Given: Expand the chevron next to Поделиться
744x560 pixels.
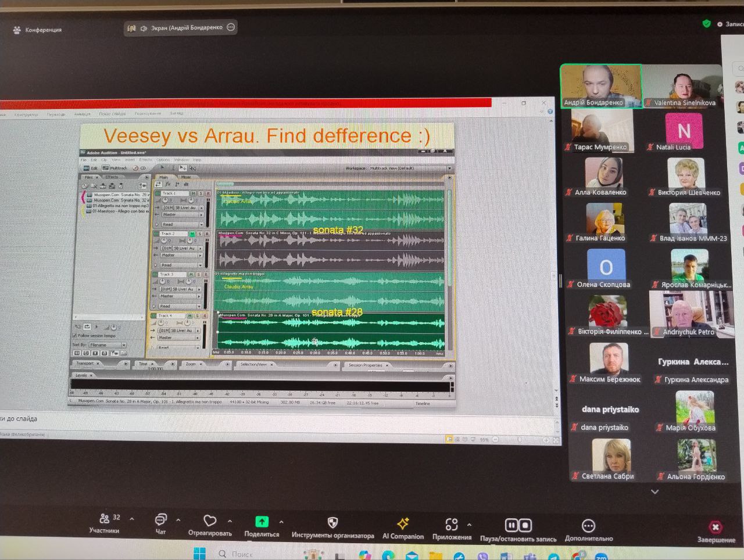Looking at the screenshot, I should pos(281,522).
